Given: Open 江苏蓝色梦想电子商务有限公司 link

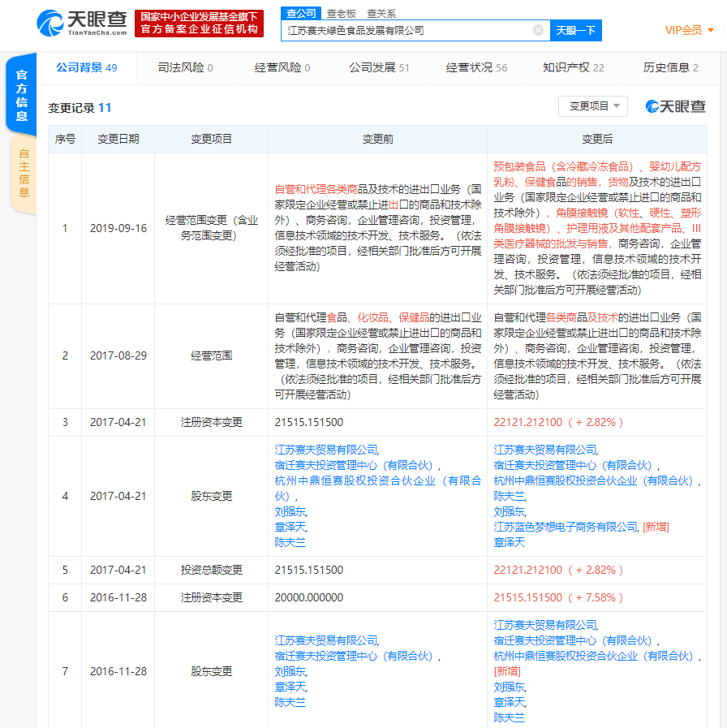Looking at the screenshot, I should coord(566,527).
